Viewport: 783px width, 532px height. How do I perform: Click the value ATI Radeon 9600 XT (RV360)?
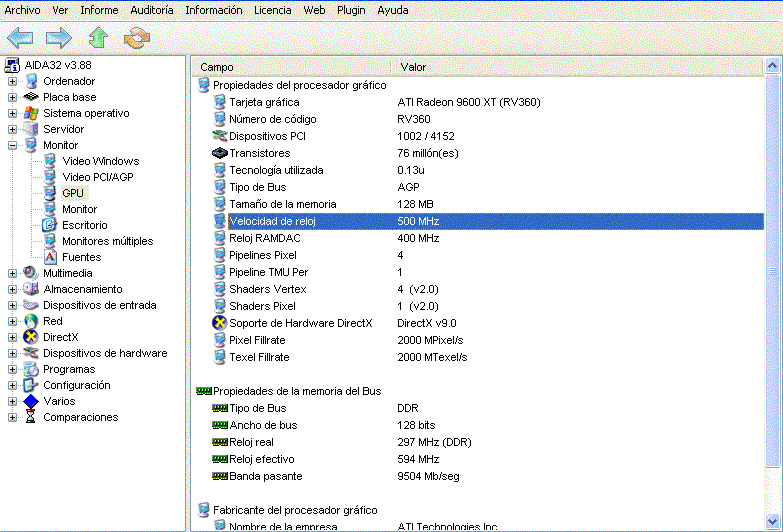click(x=469, y=102)
